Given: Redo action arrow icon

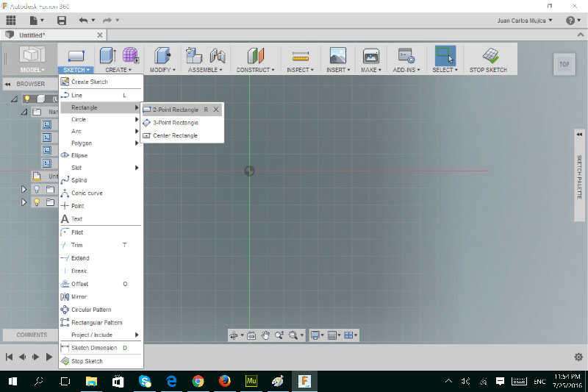Looking at the screenshot, I should (x=107, y=21).
